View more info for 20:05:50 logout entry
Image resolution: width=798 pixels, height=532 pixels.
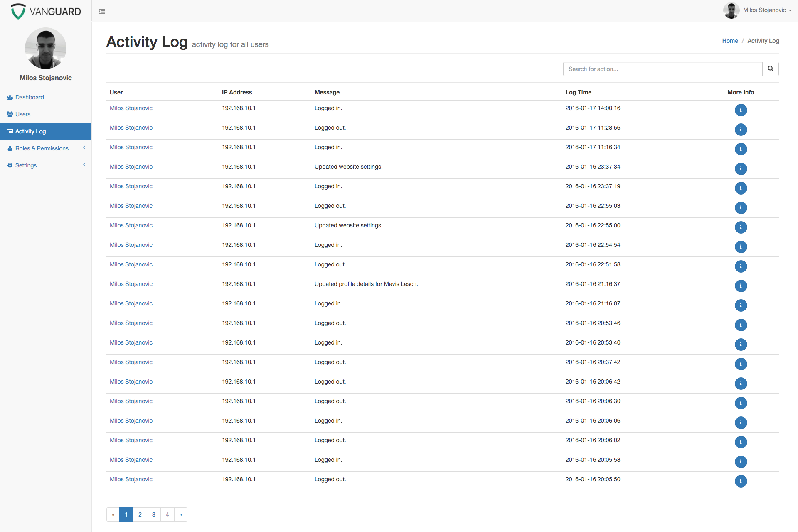point(741,481)
